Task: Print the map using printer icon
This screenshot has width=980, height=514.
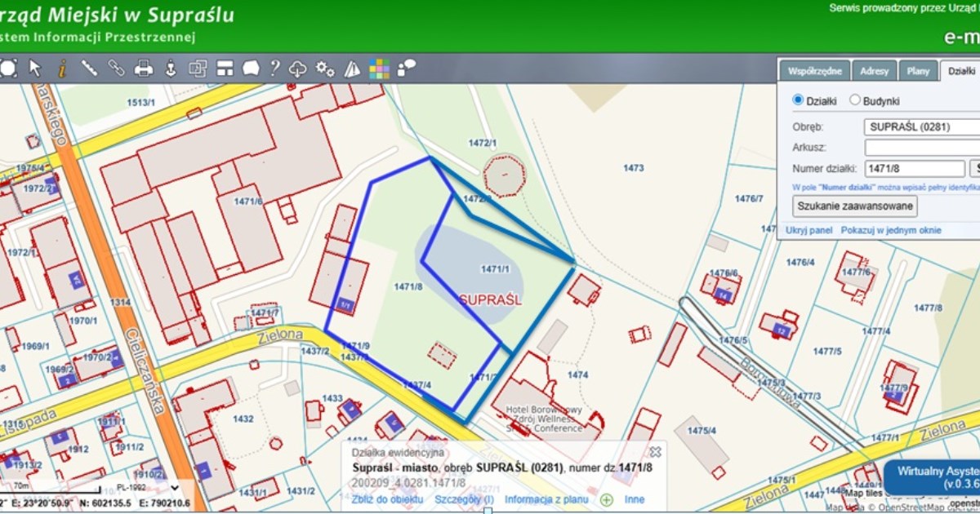Action: pos(144,69)
